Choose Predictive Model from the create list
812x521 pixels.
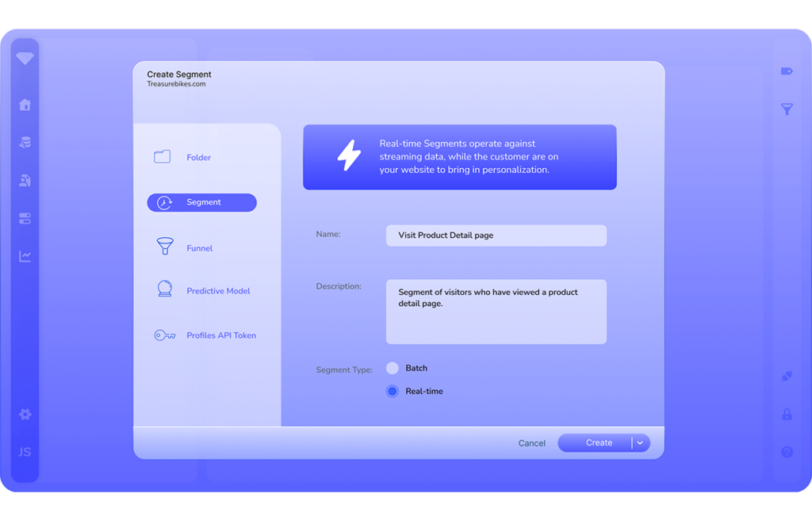pos(218,291)
